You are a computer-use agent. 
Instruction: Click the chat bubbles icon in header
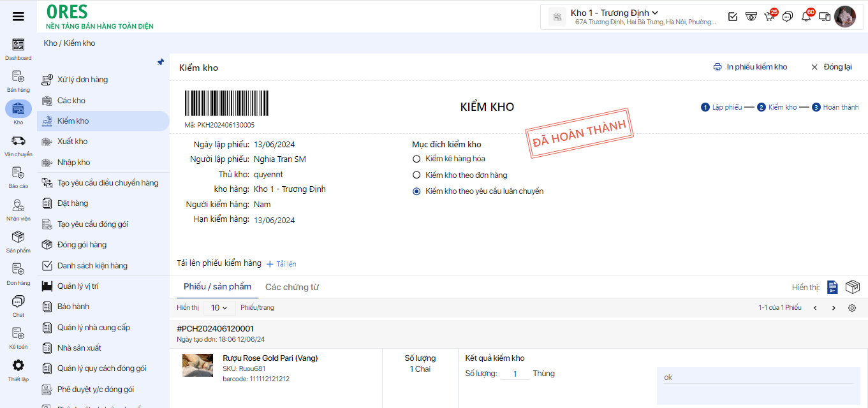tap(788, 17)
